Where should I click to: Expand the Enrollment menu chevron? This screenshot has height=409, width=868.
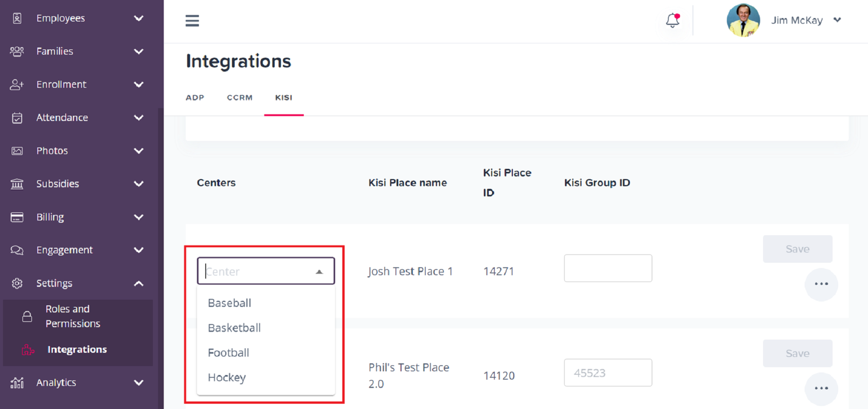pos(139,84)
